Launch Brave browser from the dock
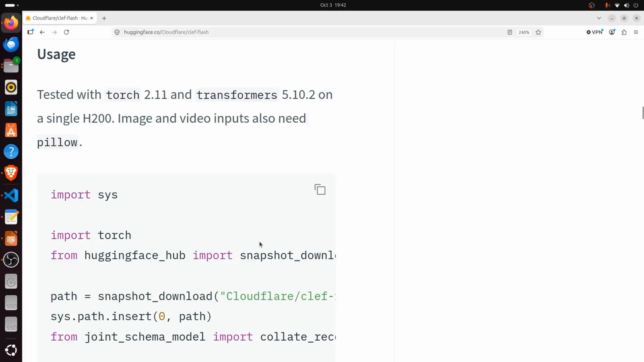This screenshot has height=362, width=644. pyautogui.click(x=11, y=173)
